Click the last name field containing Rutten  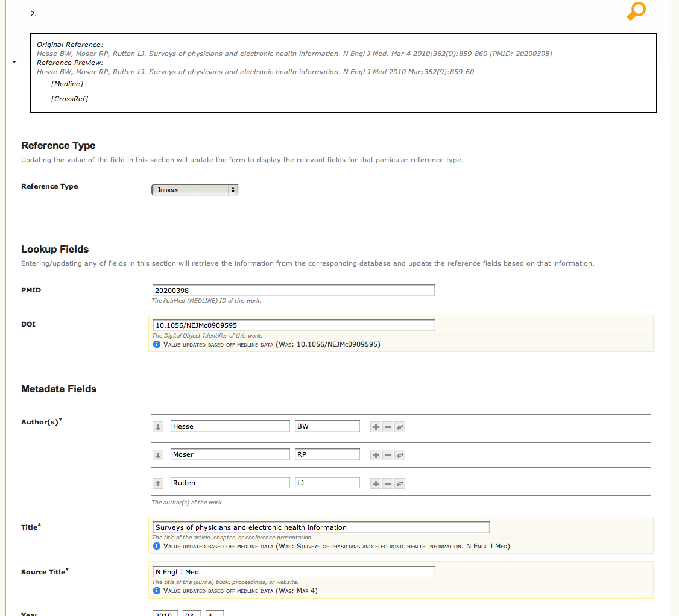click(x=230, y=483)
